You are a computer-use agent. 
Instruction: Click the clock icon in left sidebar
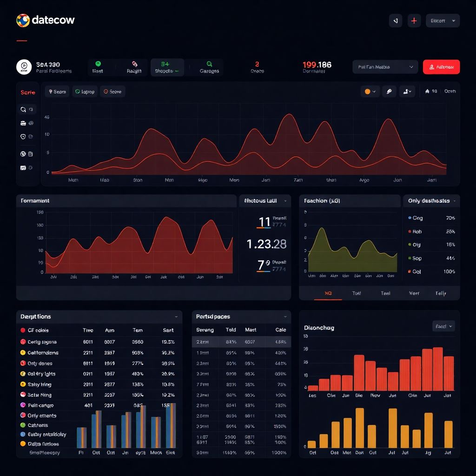23,137
